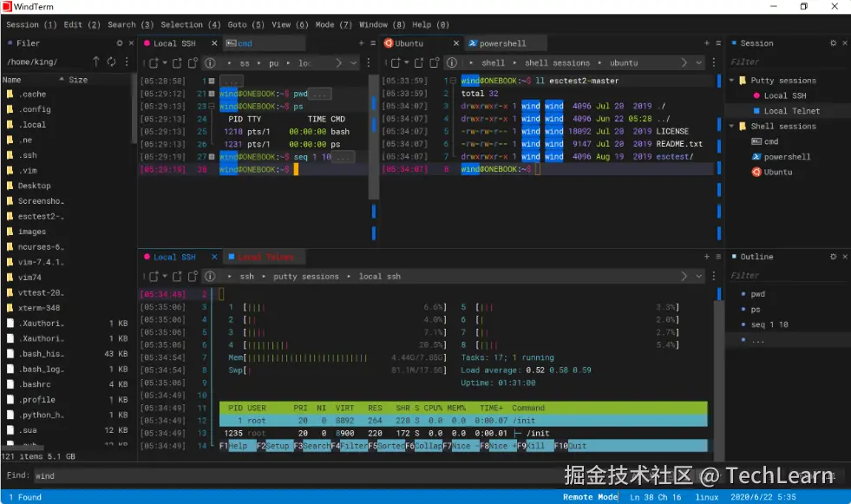This screenshot has height=504, width=851.
Task: Open the tab list beside the powershell tab
Action: (x=718, y=43)
